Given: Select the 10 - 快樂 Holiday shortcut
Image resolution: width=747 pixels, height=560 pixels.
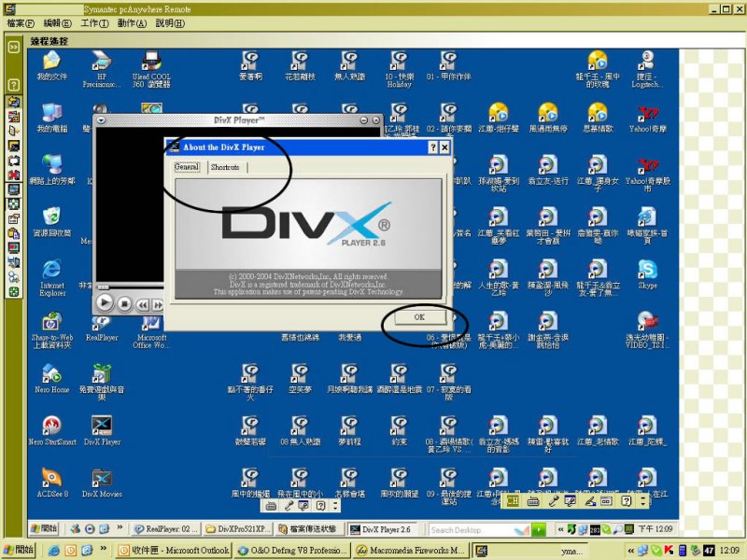Looking at the screenshot, I should point(400,69).
